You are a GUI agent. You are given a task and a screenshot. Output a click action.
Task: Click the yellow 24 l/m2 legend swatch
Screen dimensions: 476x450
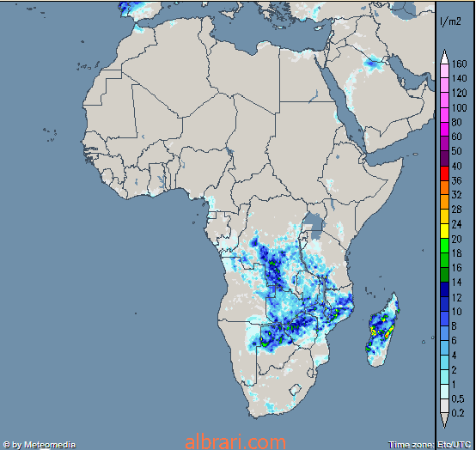tap(444, 231)
